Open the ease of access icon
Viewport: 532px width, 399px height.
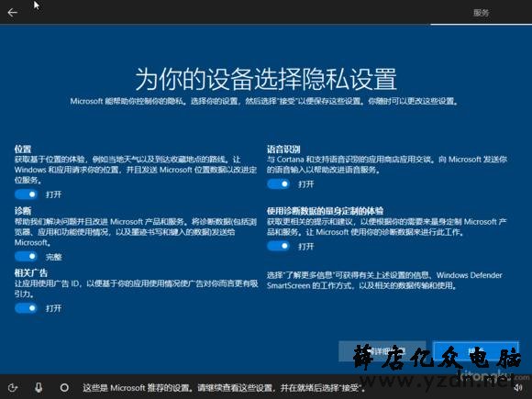[x=13, y=387]
